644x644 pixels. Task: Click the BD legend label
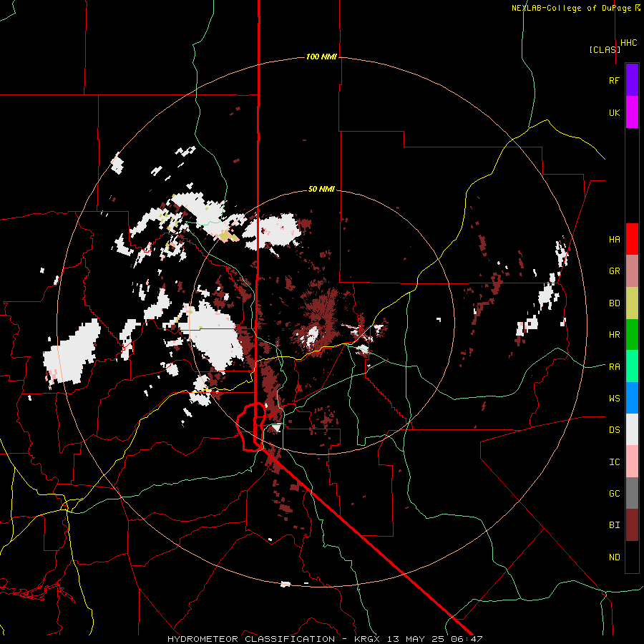[614, 303]
